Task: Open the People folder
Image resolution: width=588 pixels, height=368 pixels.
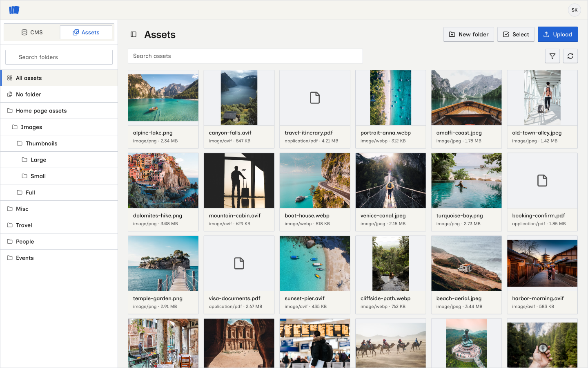Action: 59,241
